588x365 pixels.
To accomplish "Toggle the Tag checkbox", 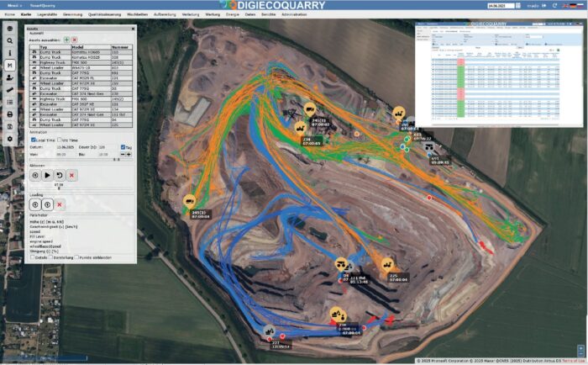I will [x=123, y=147].
